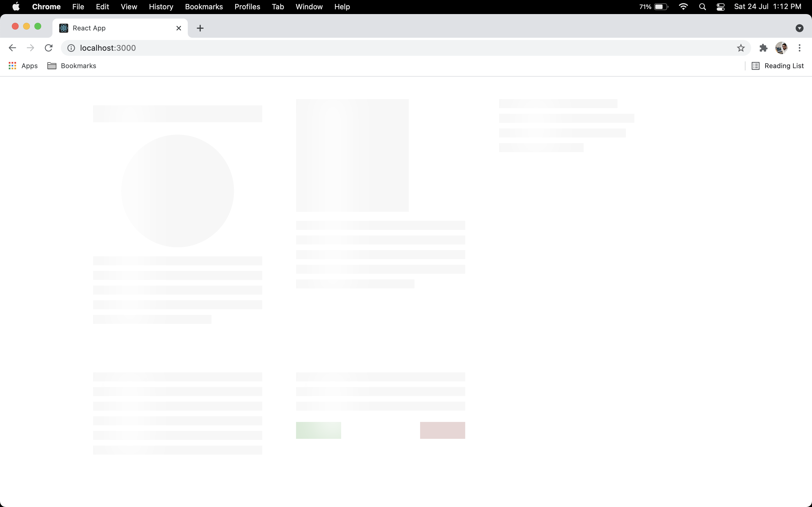Click the green skeleton button placeholder
Viewport: 812px width, 507px height.
point(318,430)
